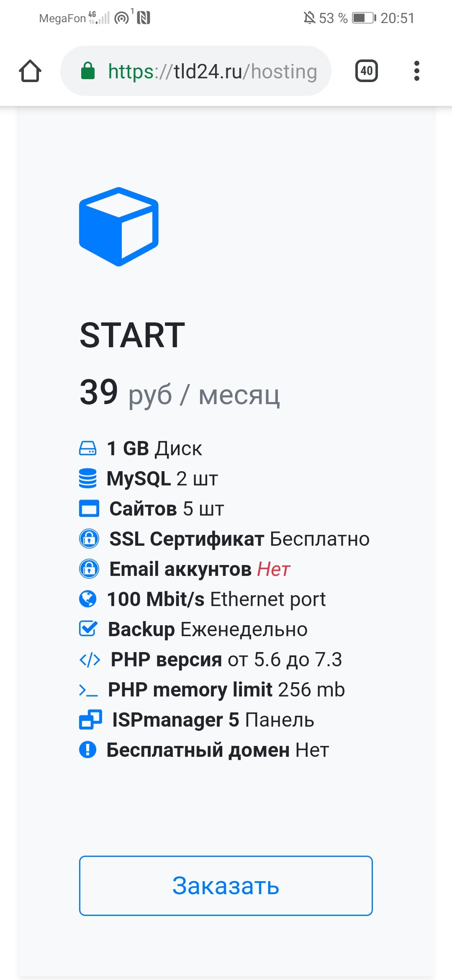Viewport: 452px width, 980px height.
Task: Tap the Бесплатный домен exclamation icon
Action: 88,750
